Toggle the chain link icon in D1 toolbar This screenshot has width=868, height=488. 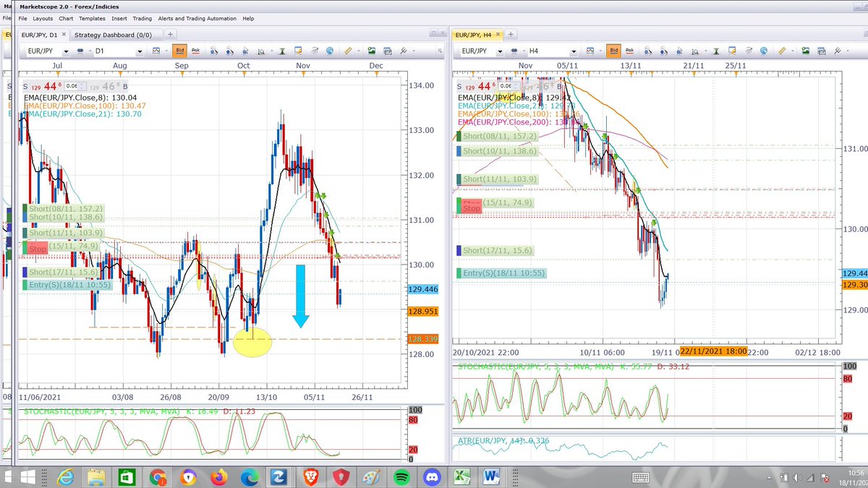click(80, 51)
